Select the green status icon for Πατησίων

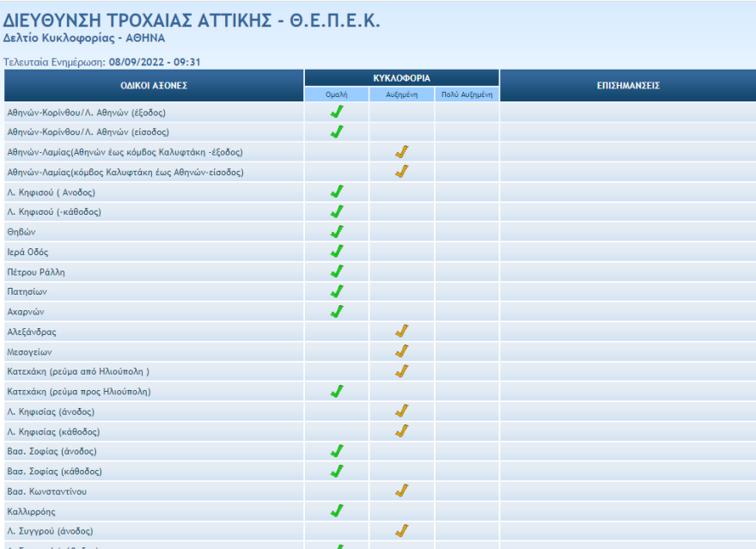click(x=338, y=290)
